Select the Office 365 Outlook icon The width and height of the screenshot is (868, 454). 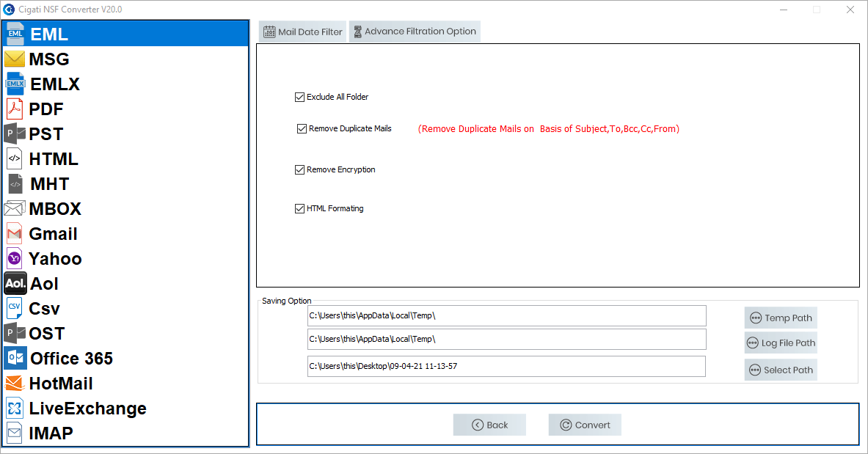click(15, 358)
